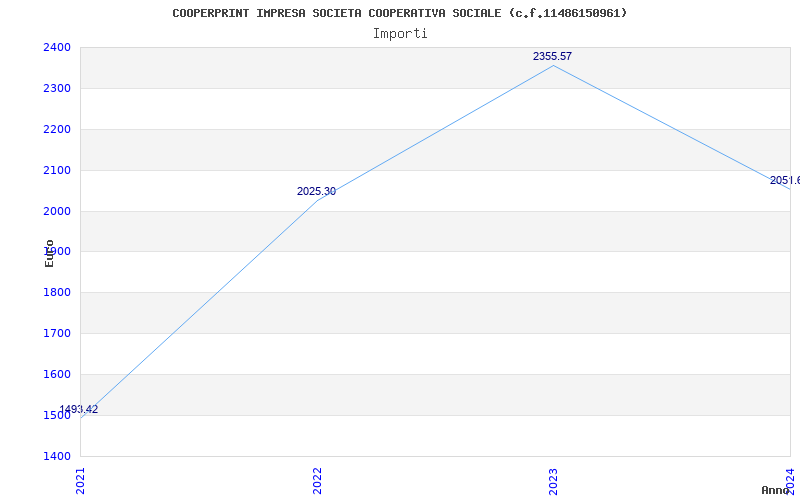This screenshot has height=500, width=800.
Task: Click the 1400 y-axis label
Action: coord(57,456)
